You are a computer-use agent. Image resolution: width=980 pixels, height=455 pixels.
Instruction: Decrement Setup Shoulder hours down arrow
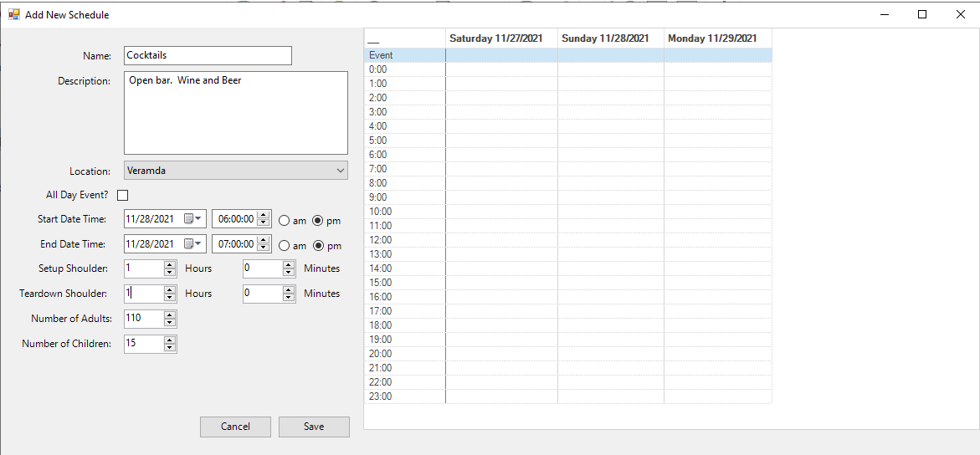pos(170,273)
